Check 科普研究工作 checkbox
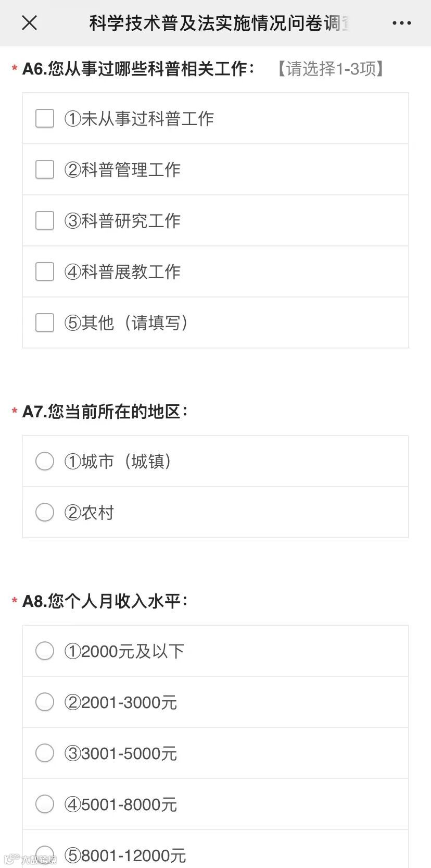 click(45, 221)
